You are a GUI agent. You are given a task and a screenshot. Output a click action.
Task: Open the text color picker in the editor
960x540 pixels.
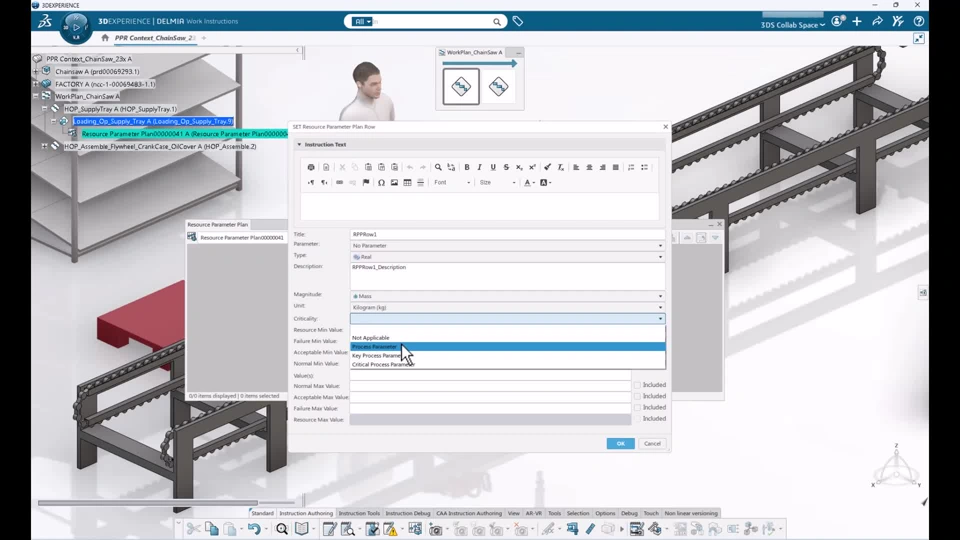(529, 182)
